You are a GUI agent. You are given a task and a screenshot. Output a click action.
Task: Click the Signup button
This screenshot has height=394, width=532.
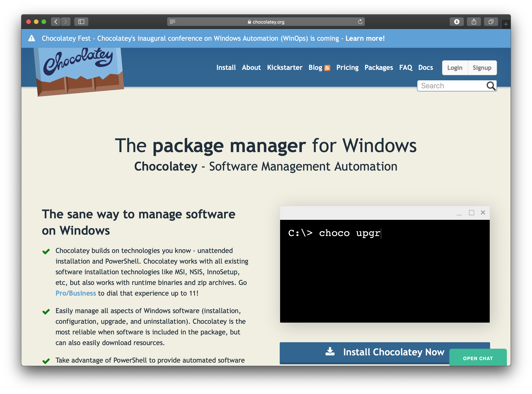point(482,68)
